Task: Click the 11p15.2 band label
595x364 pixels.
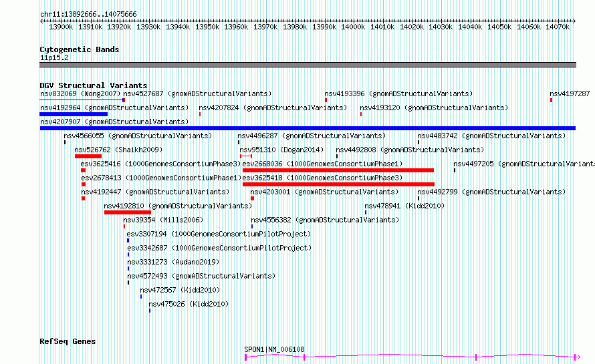Action: point(54,57)
